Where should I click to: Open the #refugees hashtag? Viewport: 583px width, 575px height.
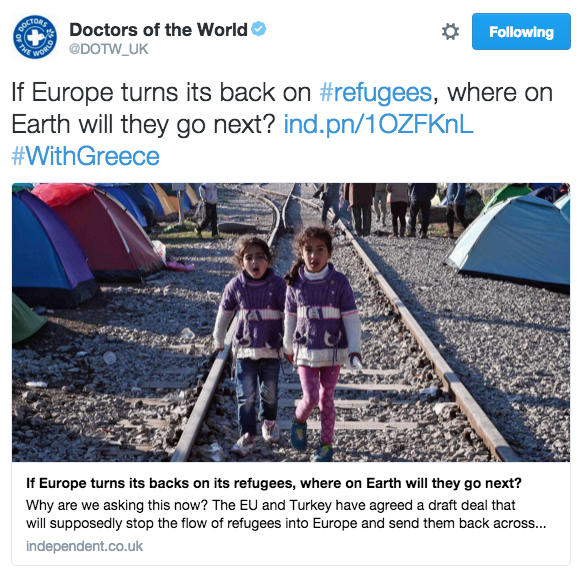pyautogui.click(x=376, y=93)
